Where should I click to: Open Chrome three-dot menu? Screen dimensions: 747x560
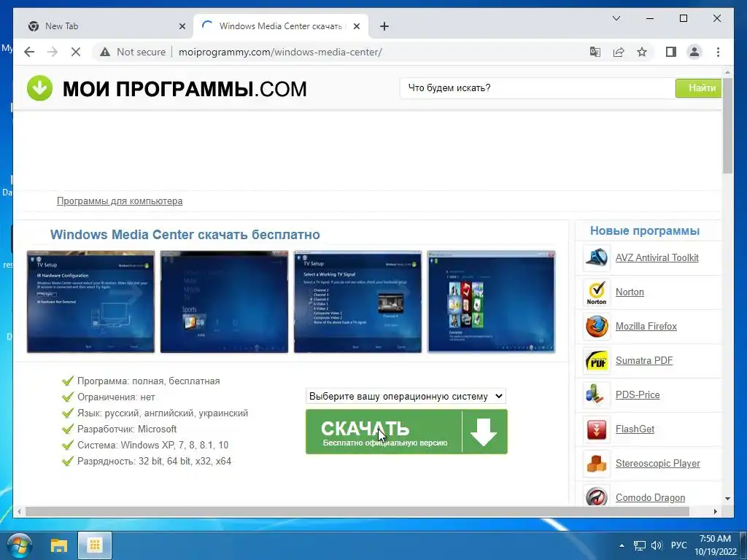pyautogui.click(x=718, y=52)
